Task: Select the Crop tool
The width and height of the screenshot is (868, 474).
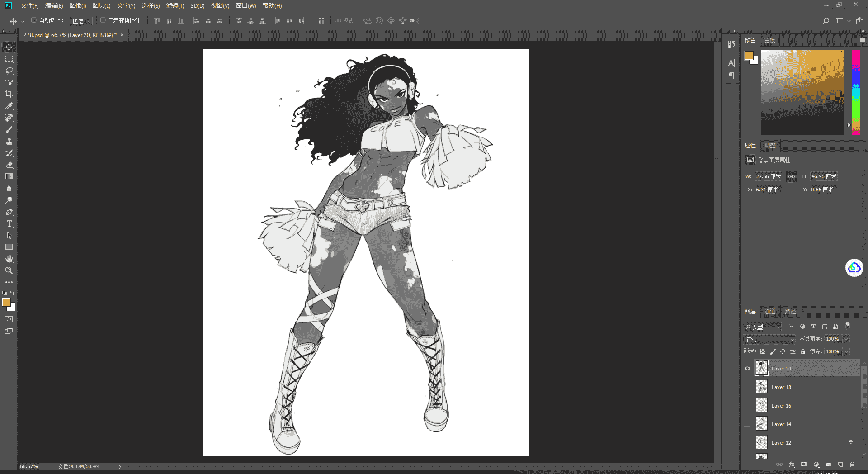Action: [x=9, y=94]
